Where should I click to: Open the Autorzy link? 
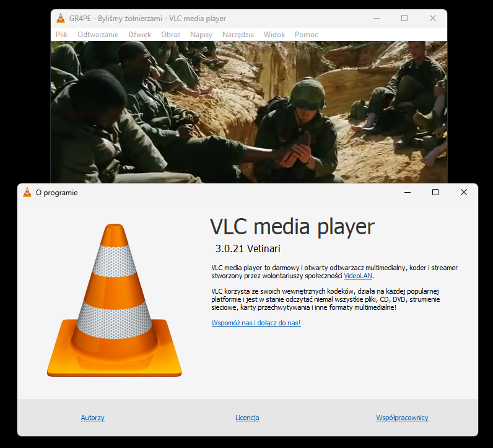(x=92, y=418)
